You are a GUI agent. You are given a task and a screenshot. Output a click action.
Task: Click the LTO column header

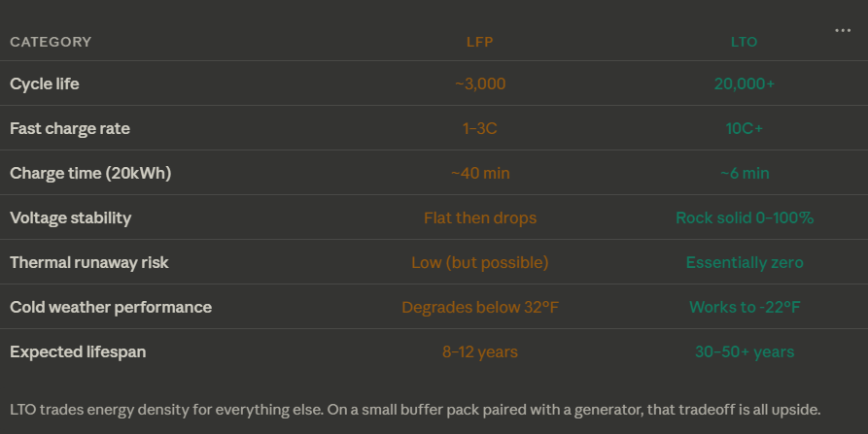coord(744,42)
